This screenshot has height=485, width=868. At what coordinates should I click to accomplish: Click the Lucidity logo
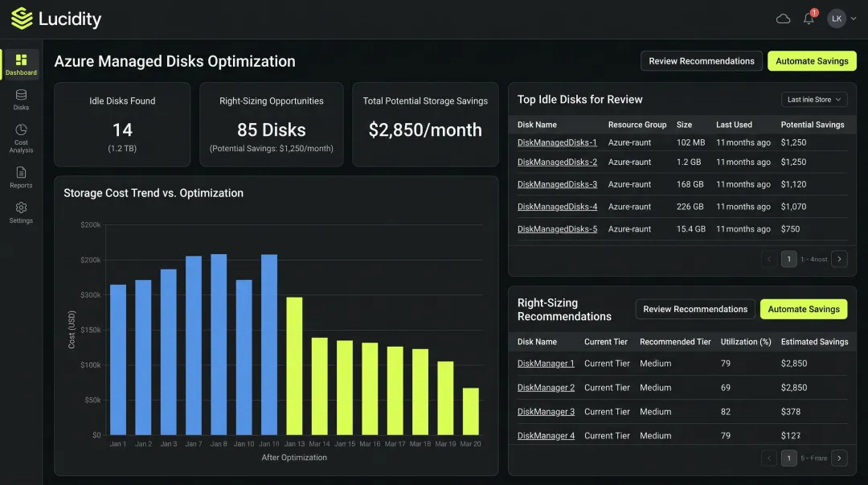56,18
